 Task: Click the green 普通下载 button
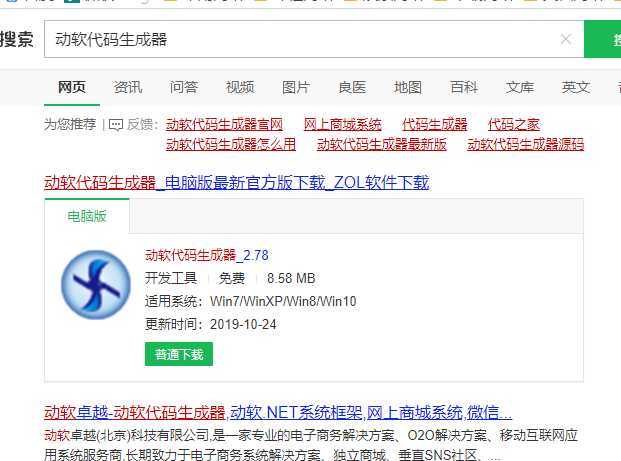click(x=179, y=354)
